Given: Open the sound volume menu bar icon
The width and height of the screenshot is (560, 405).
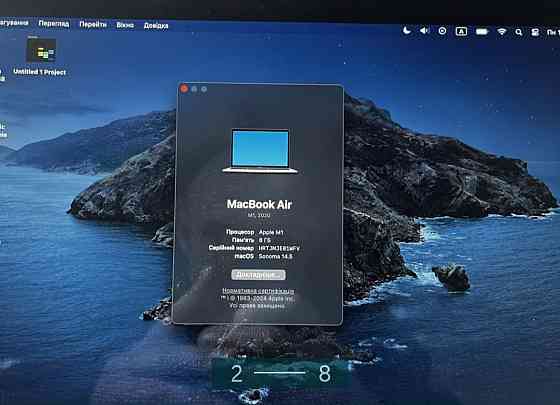Looking at the screenshot, I should coord(424,31).
